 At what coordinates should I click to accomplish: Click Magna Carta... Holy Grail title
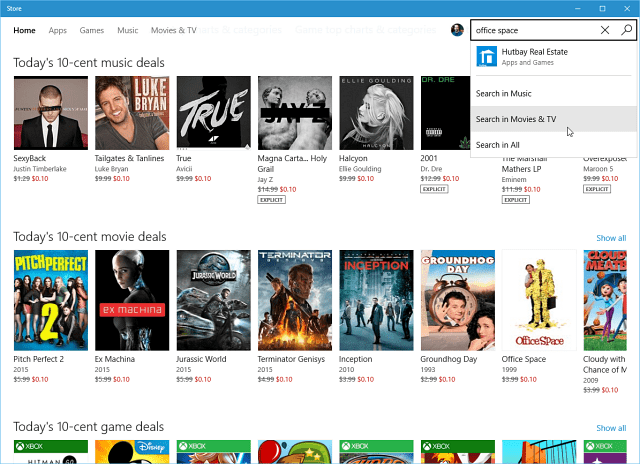[x=292, y=164]
